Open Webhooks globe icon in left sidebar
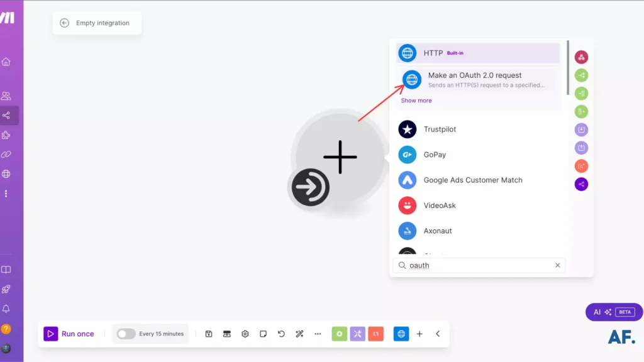The height and width of the screenshot is (362, 644). pos(6,174)
